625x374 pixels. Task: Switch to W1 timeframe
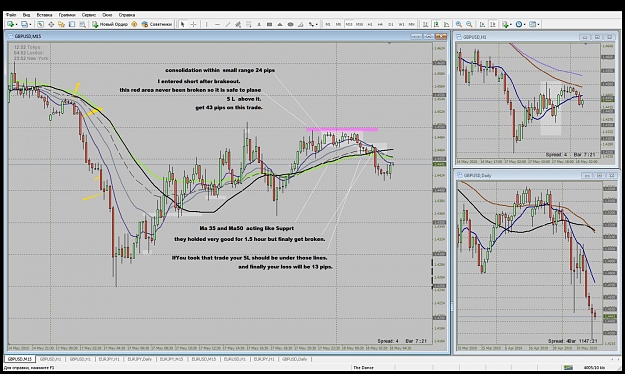(401, 24)
